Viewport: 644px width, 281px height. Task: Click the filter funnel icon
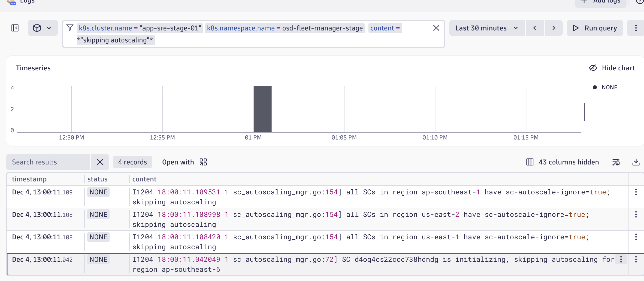70,28
